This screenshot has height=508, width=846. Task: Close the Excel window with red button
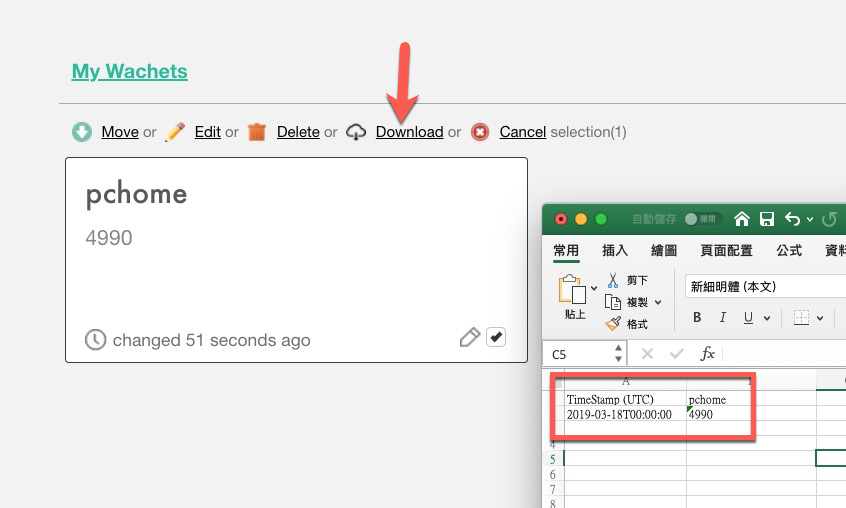coord(561,219)
